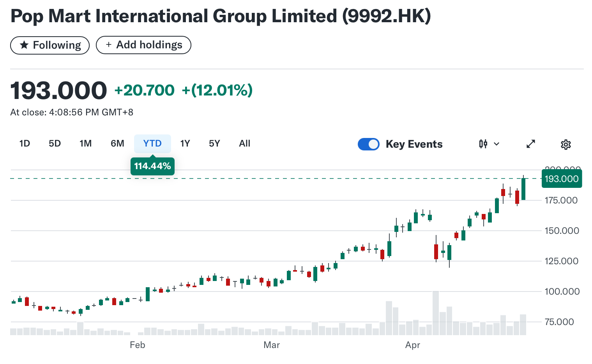Screen dimensions: 592x364
Task: Select the YTD time range
Action: tap(152, 144)
